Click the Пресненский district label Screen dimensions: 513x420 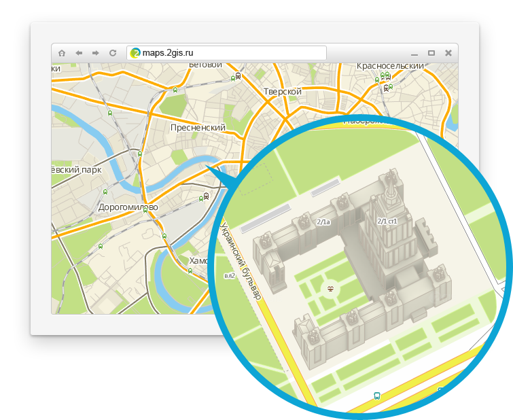(x=198, y=127)
